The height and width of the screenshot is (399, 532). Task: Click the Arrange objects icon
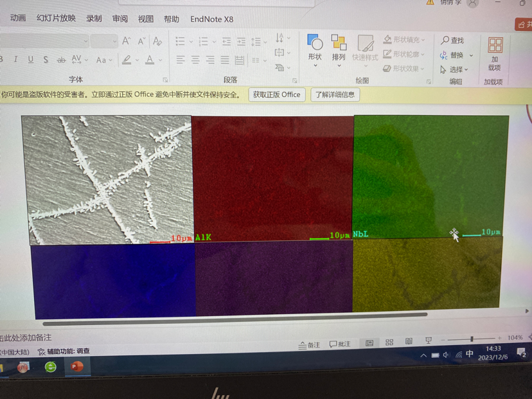pos(339,48)
